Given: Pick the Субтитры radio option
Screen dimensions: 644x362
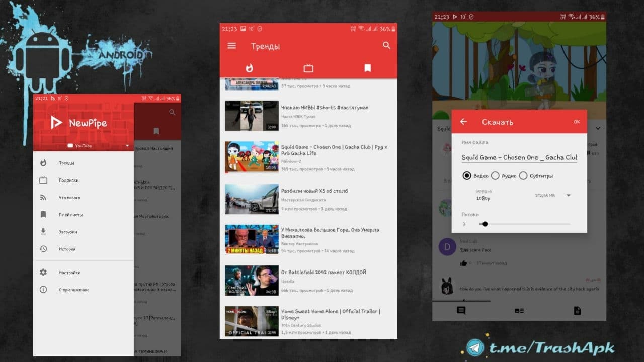Looking at the screenshot, I should coord(523,176).
